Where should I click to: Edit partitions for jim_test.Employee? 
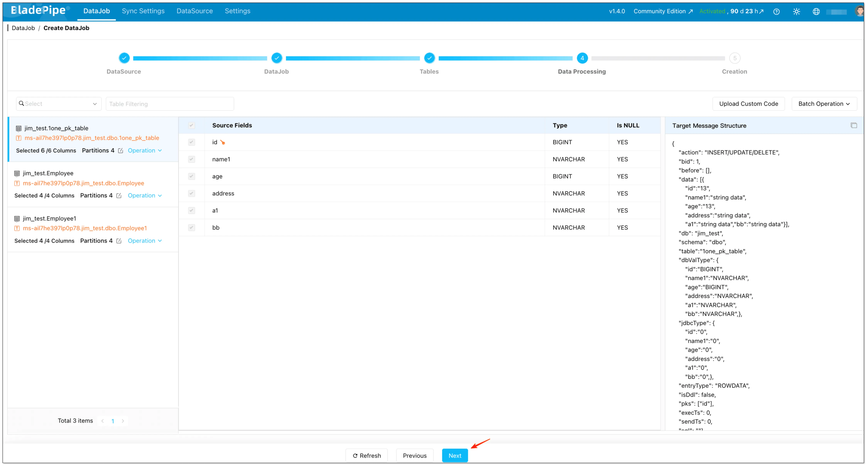click(119, 196)
